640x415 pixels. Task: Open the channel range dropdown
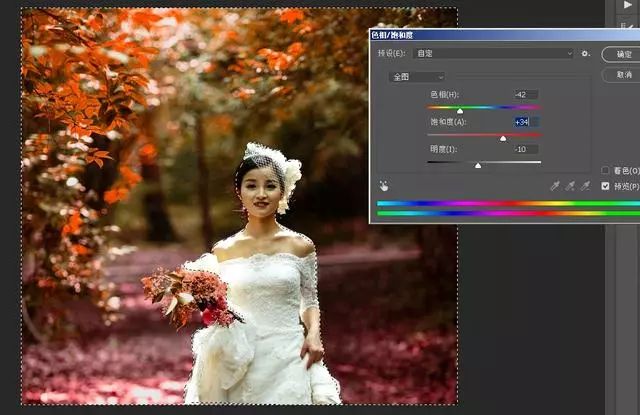tap(417, 77)
